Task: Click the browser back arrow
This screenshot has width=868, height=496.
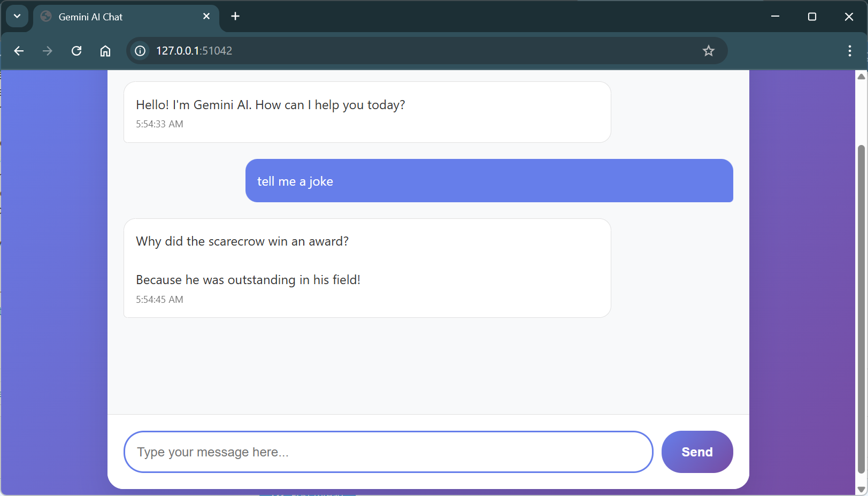Action: tap(19, 51)
